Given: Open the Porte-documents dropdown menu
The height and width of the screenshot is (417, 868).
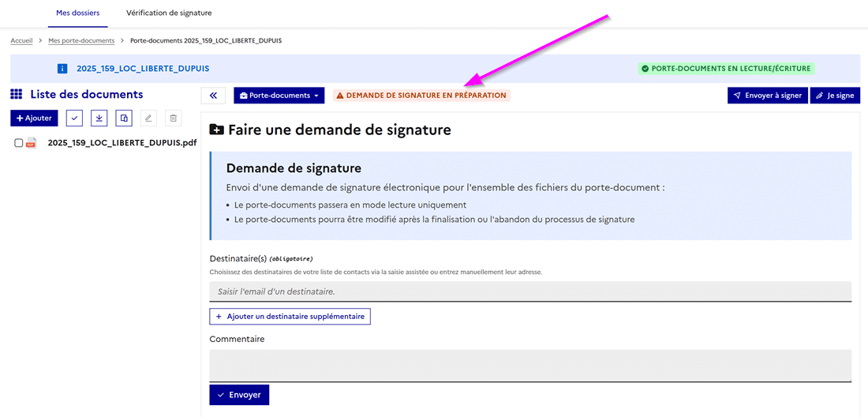Looking at the screenshot, I should pyautogui.click(x=279, y=96).
